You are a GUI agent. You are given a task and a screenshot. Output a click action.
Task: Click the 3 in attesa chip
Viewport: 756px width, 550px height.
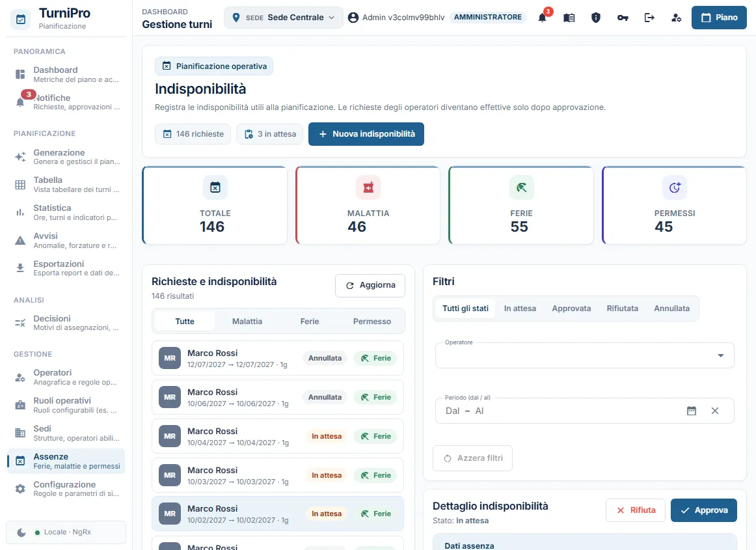click(269, 134)
